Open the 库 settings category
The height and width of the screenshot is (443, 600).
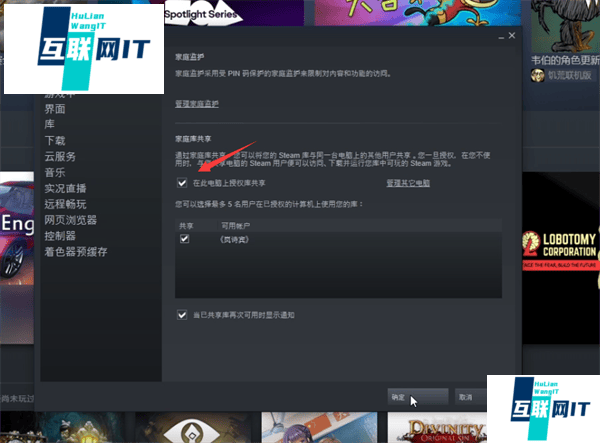(x=48, y=125)
